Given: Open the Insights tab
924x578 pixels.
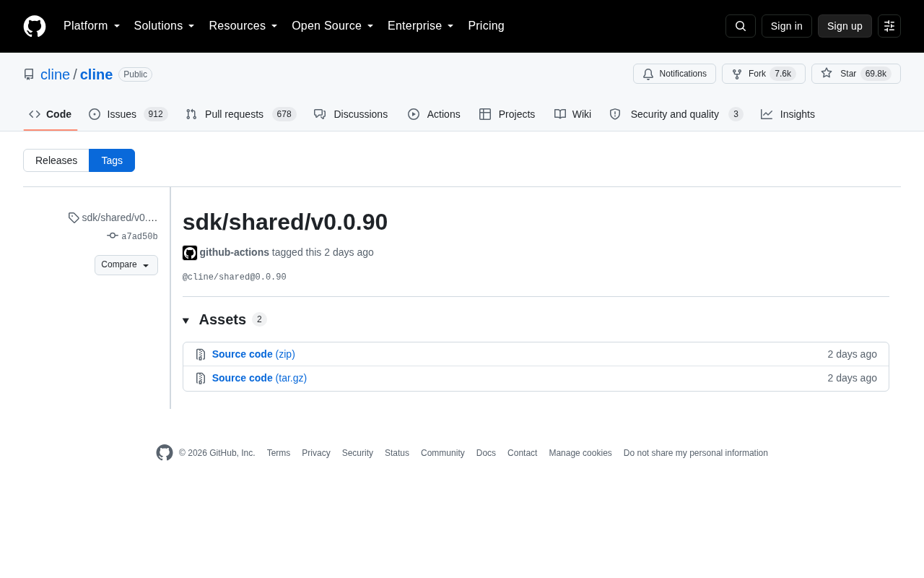Looking at the screenshot, I should [x=788, y=114].
